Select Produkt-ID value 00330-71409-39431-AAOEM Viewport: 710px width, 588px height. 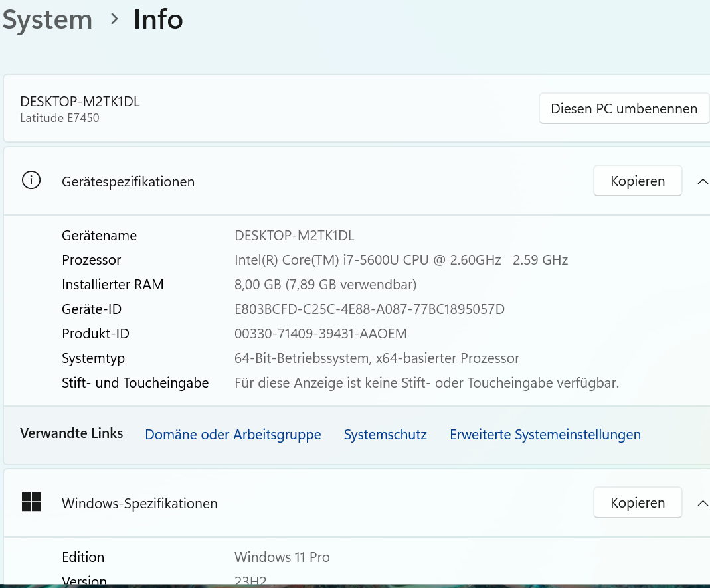[x=321, y=334]
